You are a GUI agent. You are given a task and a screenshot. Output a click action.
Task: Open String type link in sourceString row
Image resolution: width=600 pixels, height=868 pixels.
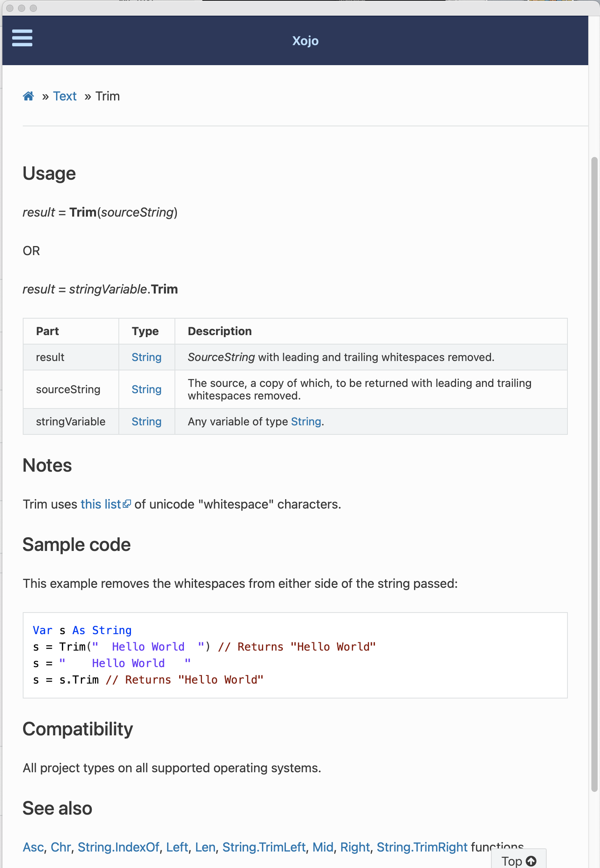[146, 389]
